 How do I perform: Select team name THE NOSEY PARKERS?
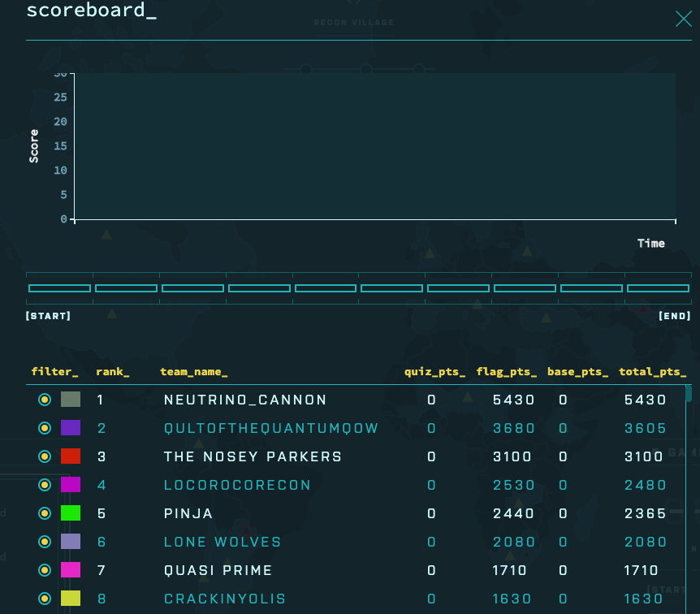pyautogui.click(x=253, y=456)
